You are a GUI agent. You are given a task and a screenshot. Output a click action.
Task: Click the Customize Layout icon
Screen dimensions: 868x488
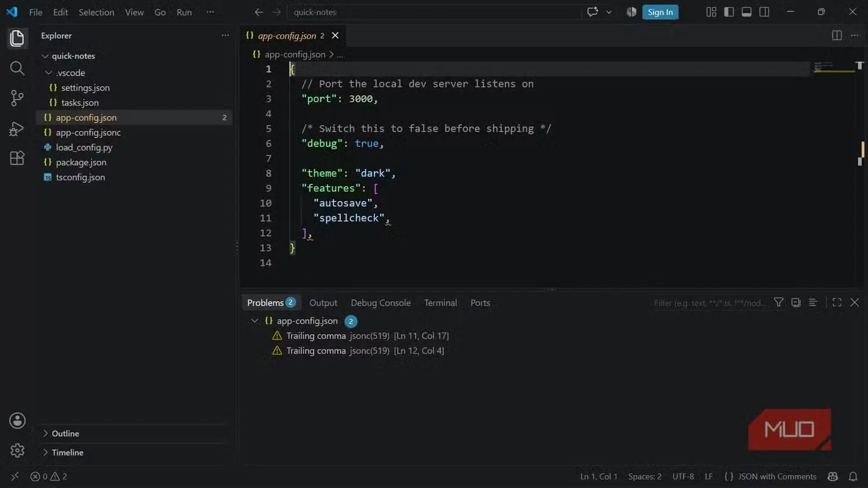pos(711,12)
